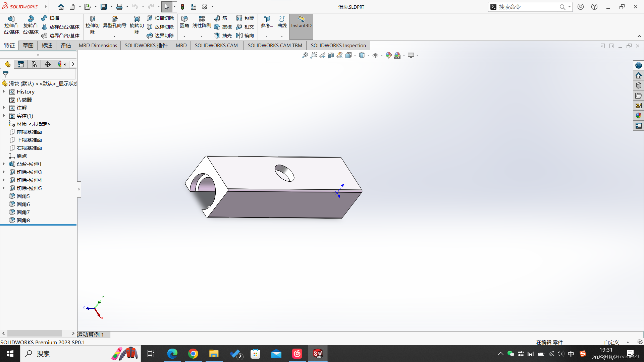This screenshot has width=644, height=362.
Task: Open the Linear Pattern (线性阵列) dropdown arrow
Action: pos(202,36)
